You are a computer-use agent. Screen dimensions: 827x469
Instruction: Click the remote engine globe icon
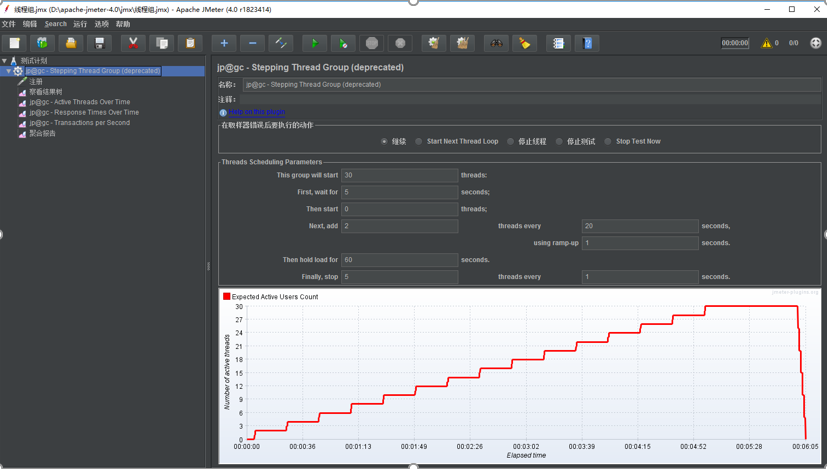click(815, 43)
